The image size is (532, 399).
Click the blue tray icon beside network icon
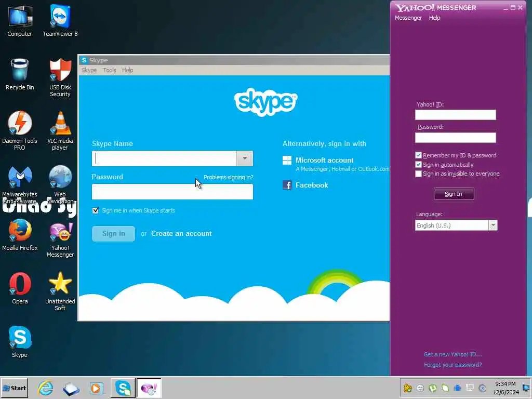(x=457, y=388)
